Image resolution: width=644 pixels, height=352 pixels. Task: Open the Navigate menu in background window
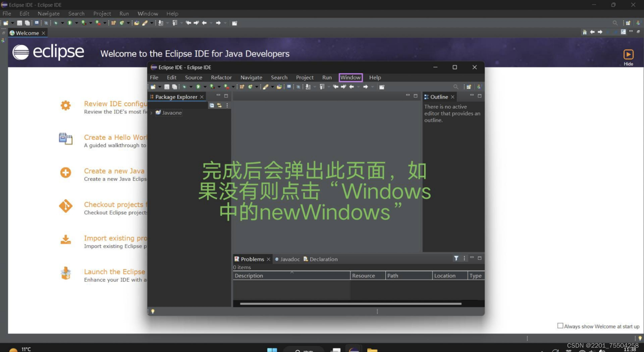tap(49, 14)
